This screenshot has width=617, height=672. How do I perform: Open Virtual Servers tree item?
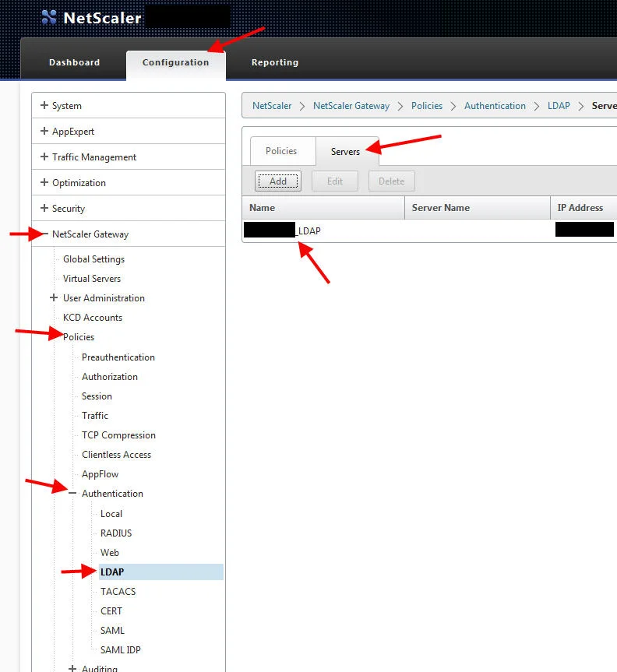pyautogui.click(x=92, y=279)
